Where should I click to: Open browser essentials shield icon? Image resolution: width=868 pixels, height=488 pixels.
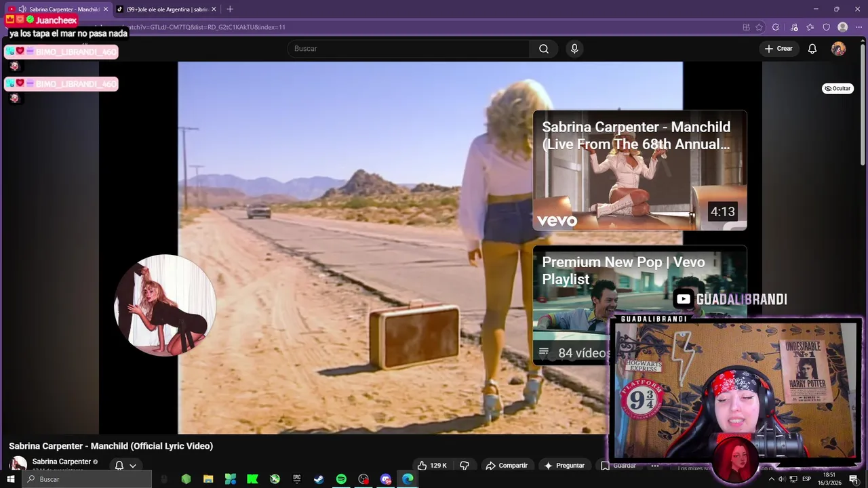(826, 27)
